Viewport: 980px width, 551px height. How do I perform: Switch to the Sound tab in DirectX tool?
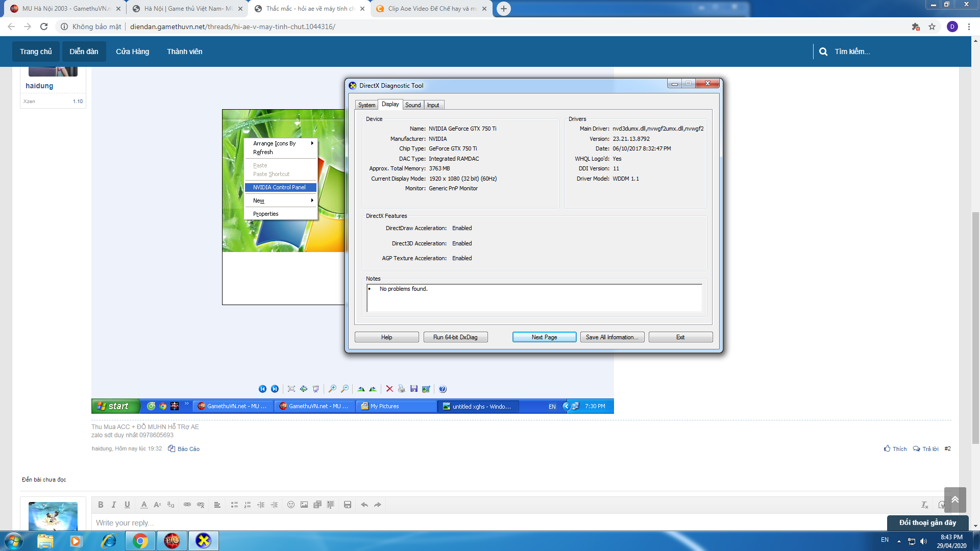(x=413, y=105)
